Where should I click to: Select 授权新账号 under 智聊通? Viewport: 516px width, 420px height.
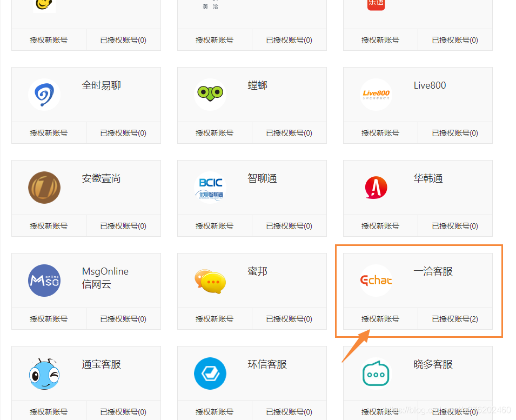point(215,226)
